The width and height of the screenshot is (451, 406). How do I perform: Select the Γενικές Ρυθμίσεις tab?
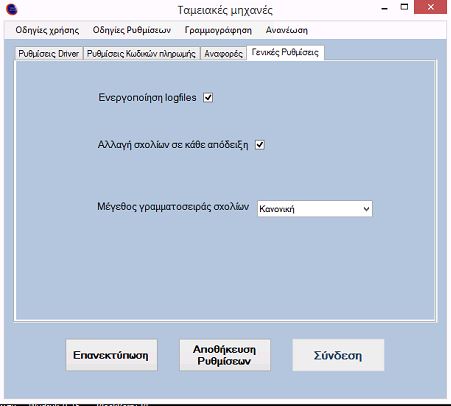point(285,52)
